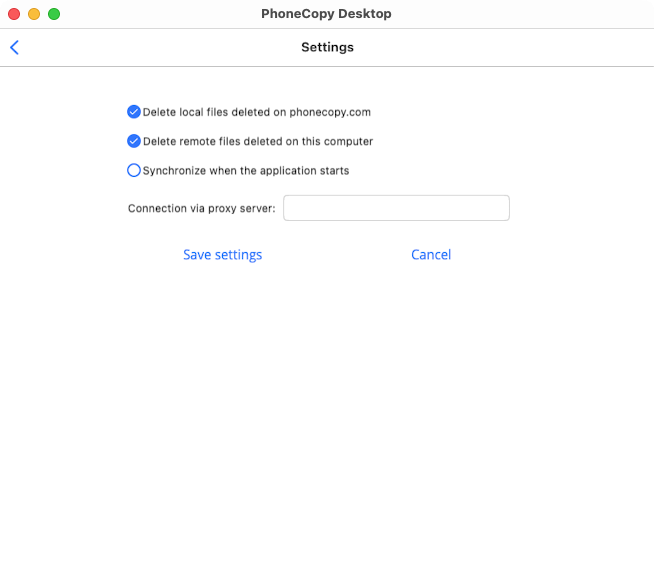This screenshot has width=654, height=581.
Task: Click the 'Settings' page heading
Action: 327,47
